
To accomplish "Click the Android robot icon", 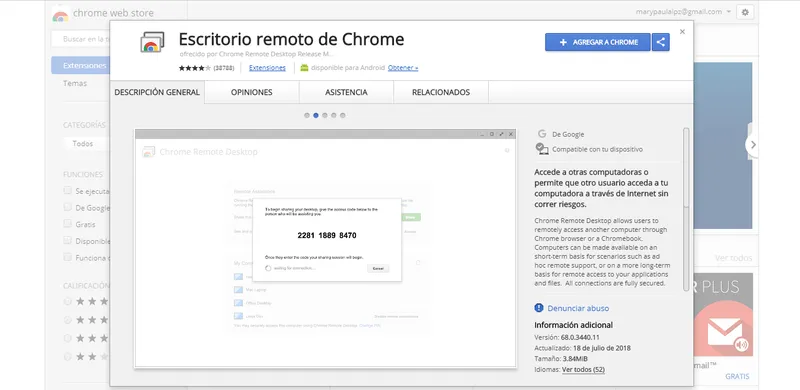I will tap(305, 67).
